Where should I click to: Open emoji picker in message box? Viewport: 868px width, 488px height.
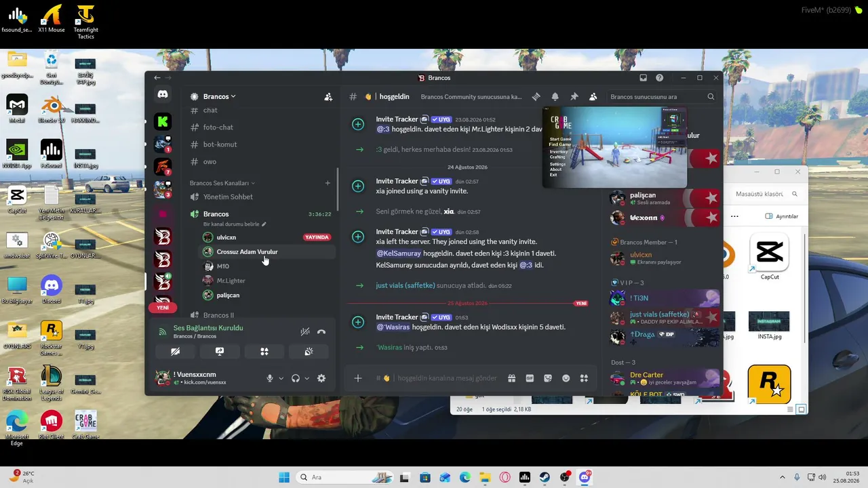point(566,378)
